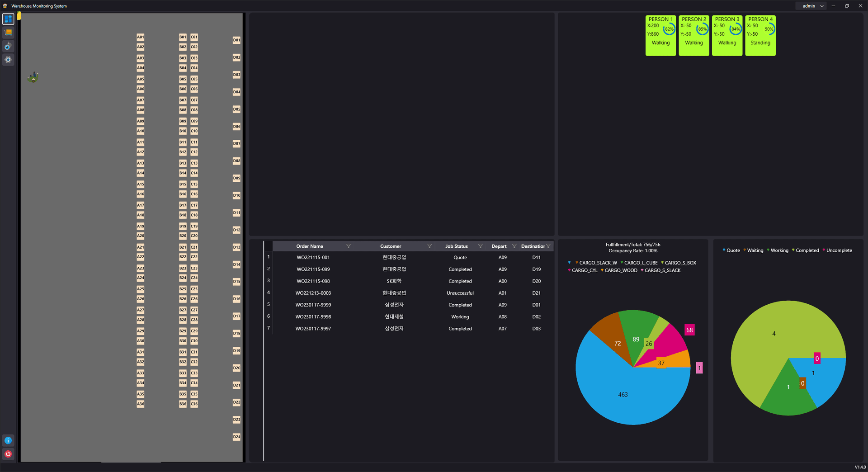Select the PERSON 4 Standing card
The image size is (868, 472).
[x=760, y=35]
